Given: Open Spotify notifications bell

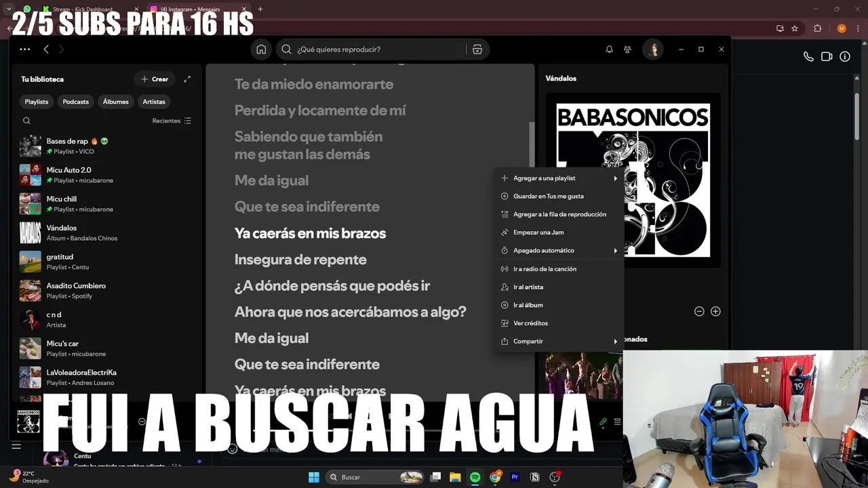Looking at the screenshot, I should [609, 49].
